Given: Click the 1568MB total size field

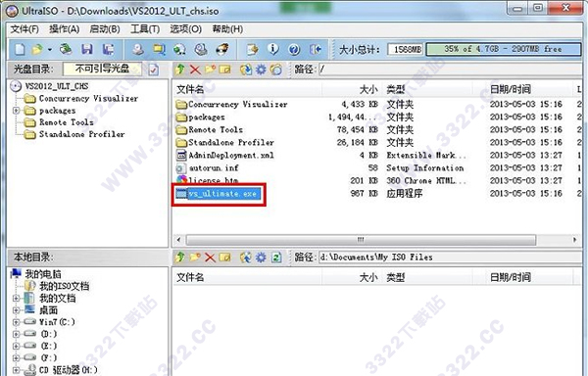Looking at the screenshot, I should click(406, 49).
